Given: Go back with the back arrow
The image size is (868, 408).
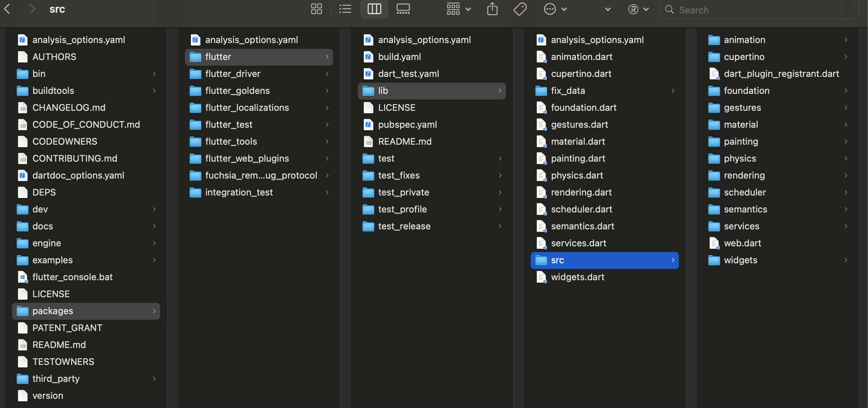Looking at the screenshot, I should tap(7, 9).
